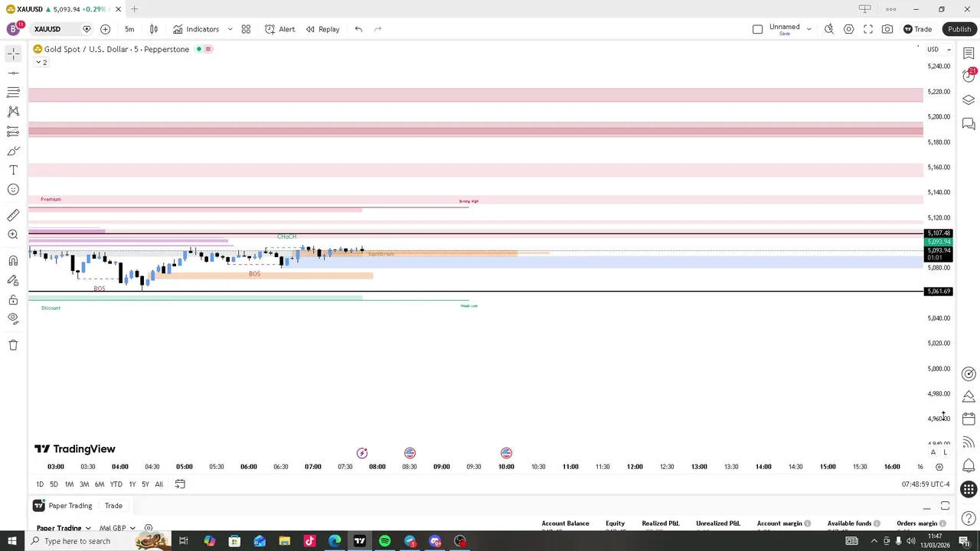Open the watchlist panel icon
Screen dimensions: 980x551
pyautogui.click(x=969, y=54)
